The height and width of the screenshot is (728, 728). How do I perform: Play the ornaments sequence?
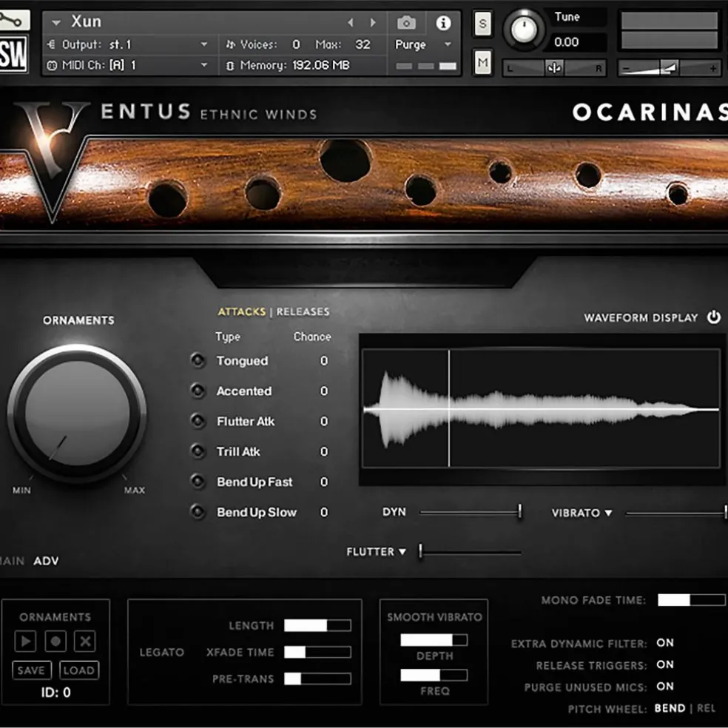(x=25, y=641)
